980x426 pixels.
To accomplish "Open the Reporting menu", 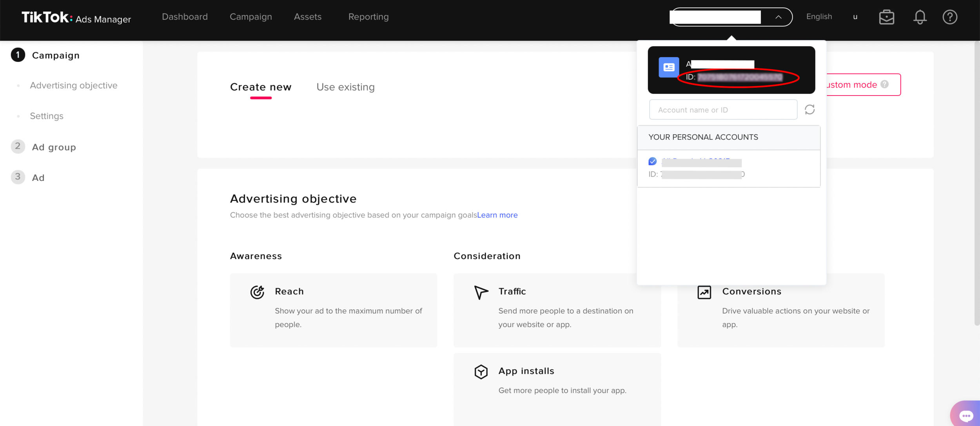I will click(x=368, y=17).
